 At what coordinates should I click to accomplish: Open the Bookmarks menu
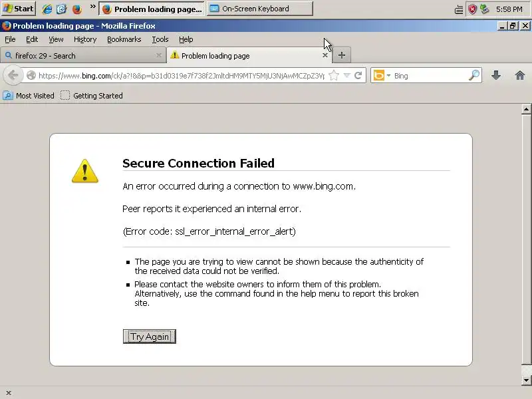pos(124,39)
